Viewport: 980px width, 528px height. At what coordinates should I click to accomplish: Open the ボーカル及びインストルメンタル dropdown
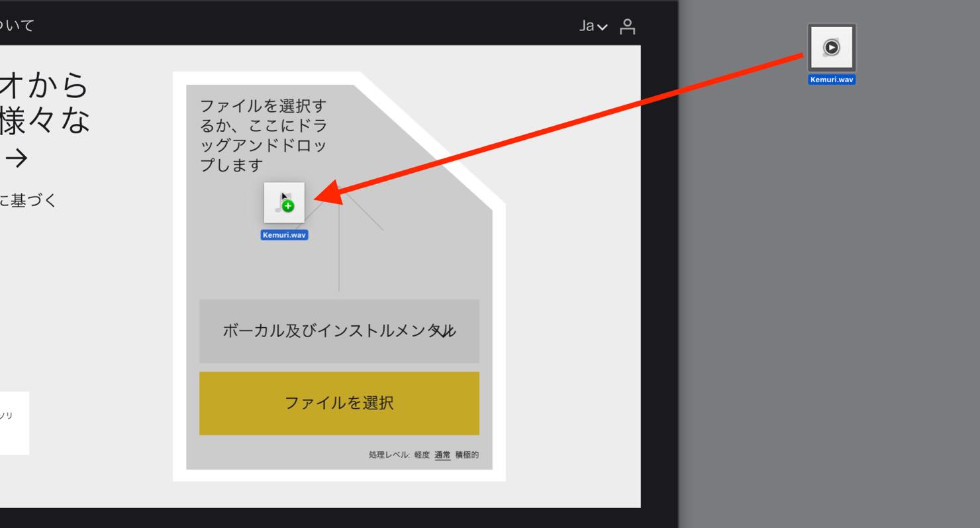(x=339, y=331)
